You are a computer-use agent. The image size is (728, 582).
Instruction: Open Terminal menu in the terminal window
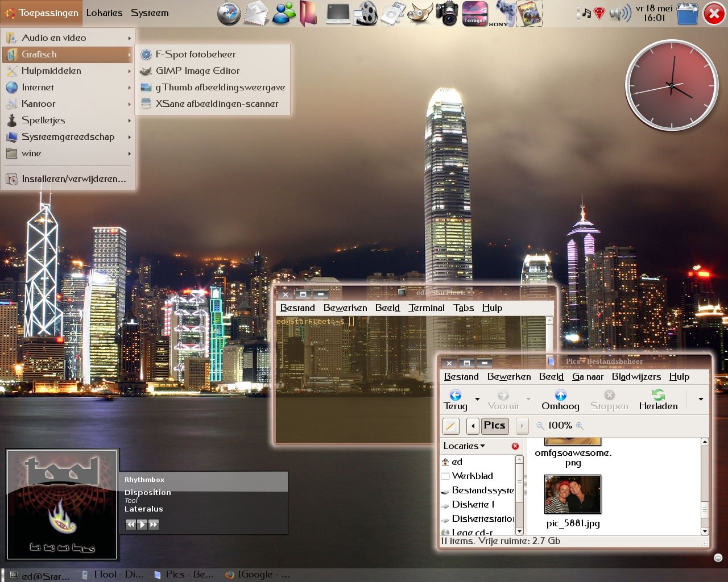(427, 307)
